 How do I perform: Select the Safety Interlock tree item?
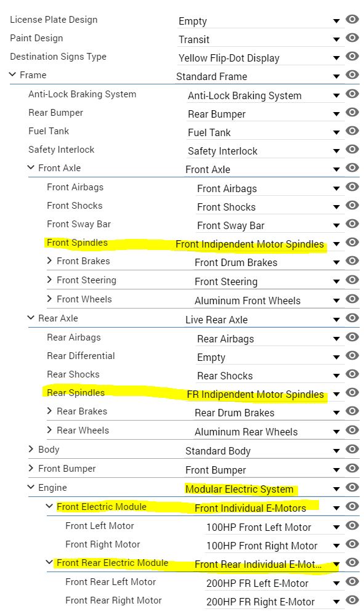[x=61, y=150]
